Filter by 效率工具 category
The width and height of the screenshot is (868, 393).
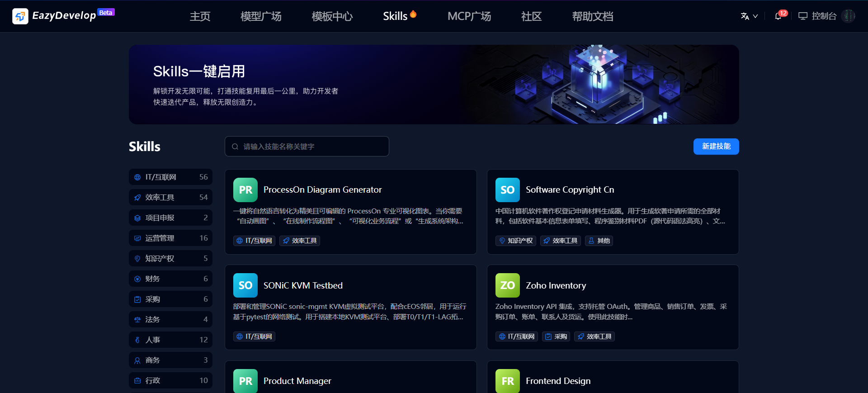170,198
